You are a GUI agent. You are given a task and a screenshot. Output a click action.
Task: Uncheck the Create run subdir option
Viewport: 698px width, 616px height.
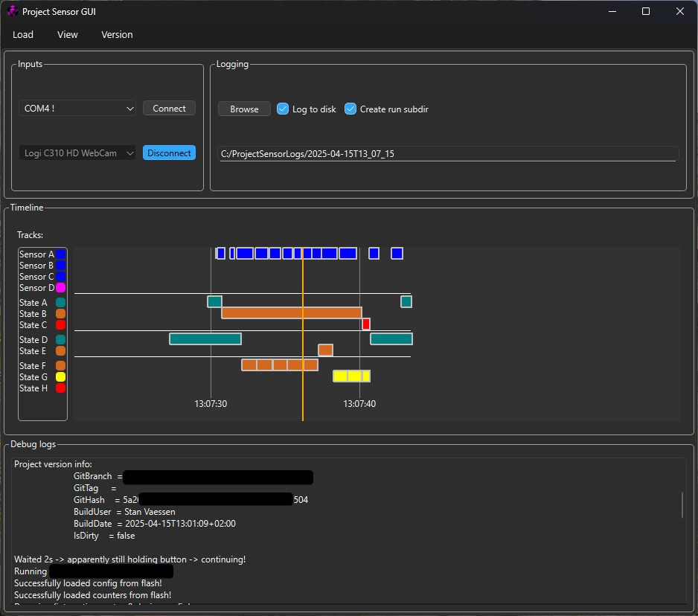(x=350, y=109)
